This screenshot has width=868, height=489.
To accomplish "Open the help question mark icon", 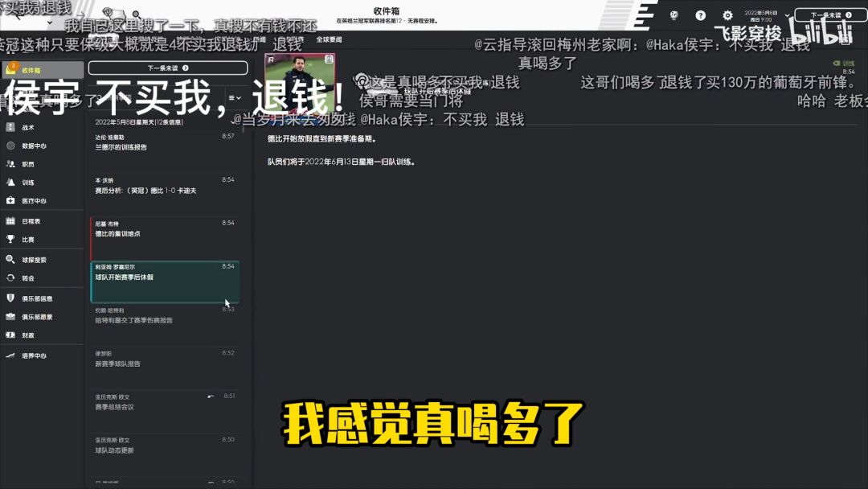I will pyautogui.click(x=700, y=15).
